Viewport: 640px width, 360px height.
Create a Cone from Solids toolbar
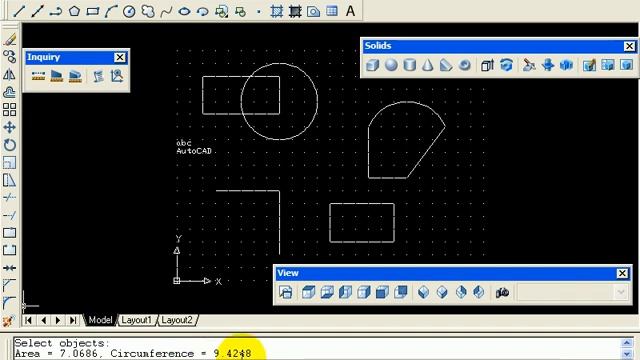click(x=428, y=65)
